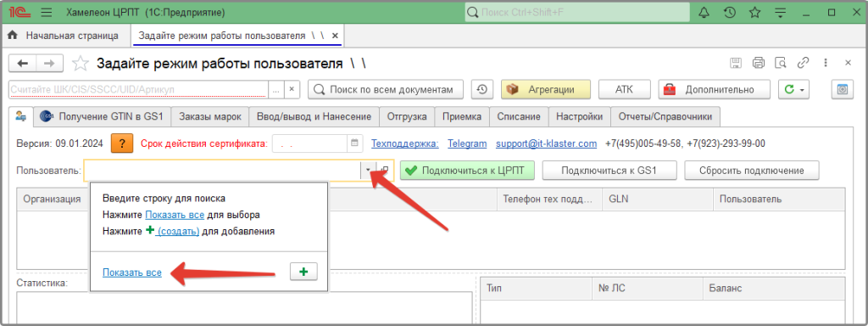868x326 pixels.
Task: Expand the Пользователь dropdown arrow
Action: (x=368, y=170)
